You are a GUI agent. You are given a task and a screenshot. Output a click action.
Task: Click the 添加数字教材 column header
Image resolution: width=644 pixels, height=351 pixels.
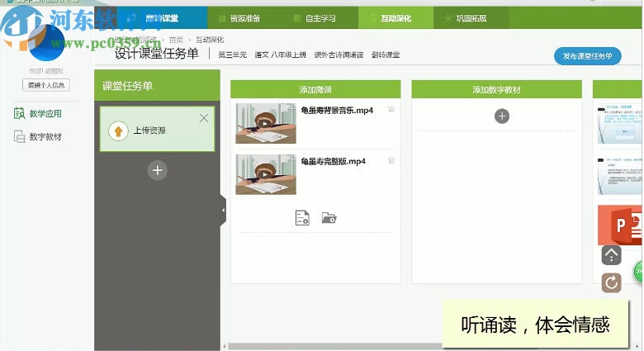click(x=496, y=89)
